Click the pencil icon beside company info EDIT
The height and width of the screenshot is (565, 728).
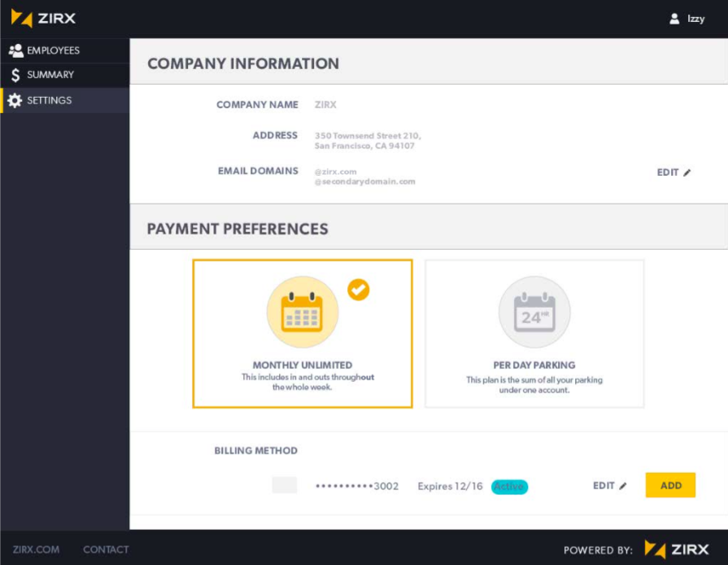point(687,173)
